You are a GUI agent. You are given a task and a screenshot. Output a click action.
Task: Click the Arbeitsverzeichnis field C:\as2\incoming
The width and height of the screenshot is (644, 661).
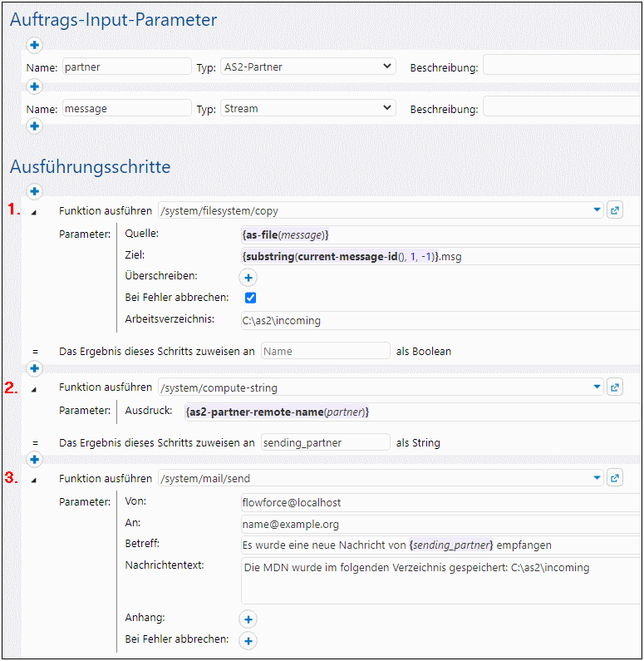pyautogui.click(x=440, y=320)
